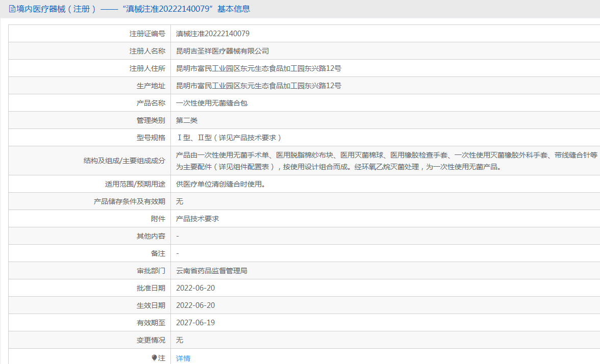Click the 产品技术要求 attachment entry
This screenshot has width=600, height=364.
[197, 219]
